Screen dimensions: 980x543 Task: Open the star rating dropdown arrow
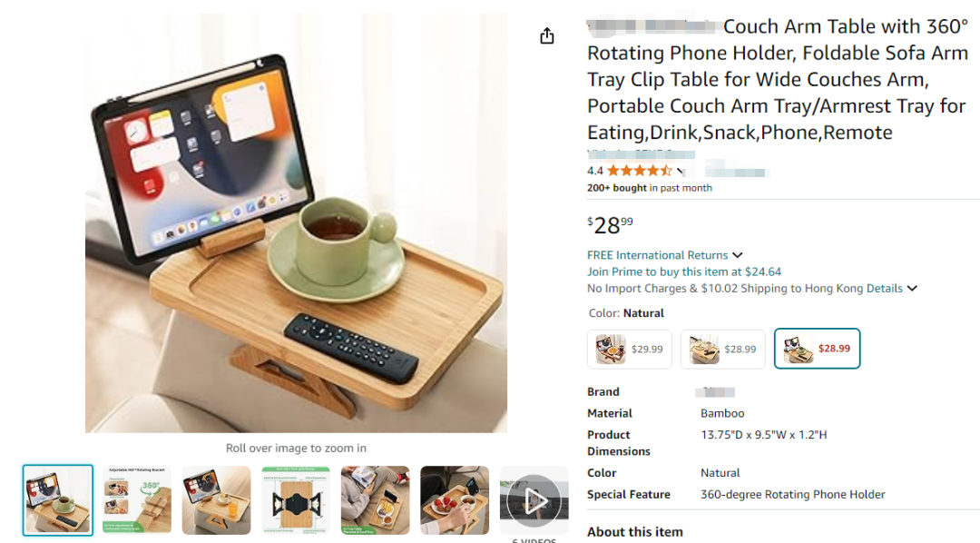pyautogui.click(x=680, y=172)
